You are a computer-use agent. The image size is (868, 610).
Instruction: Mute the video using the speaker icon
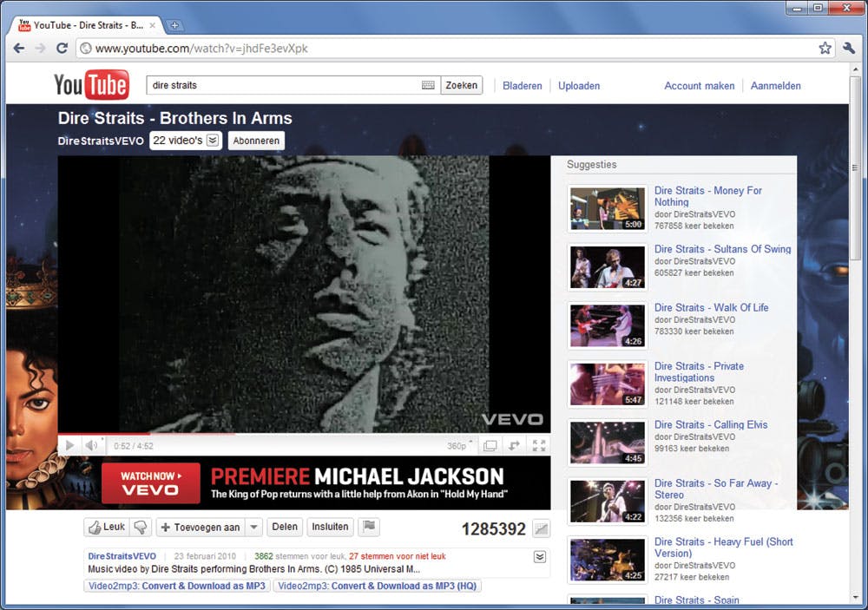click(91, 445)
